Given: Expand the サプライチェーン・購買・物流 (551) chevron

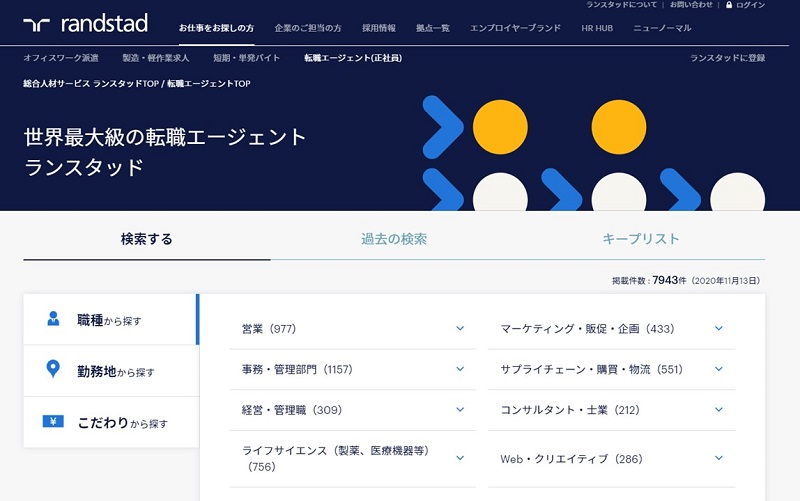Looking at the screenshot, I should pyautogui.click(x=719, y=369).
